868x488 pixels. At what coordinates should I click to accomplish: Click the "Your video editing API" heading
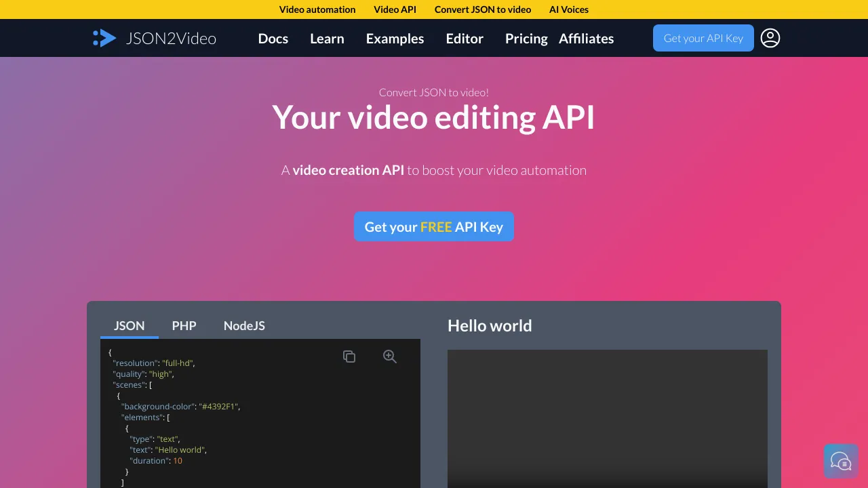434,117
